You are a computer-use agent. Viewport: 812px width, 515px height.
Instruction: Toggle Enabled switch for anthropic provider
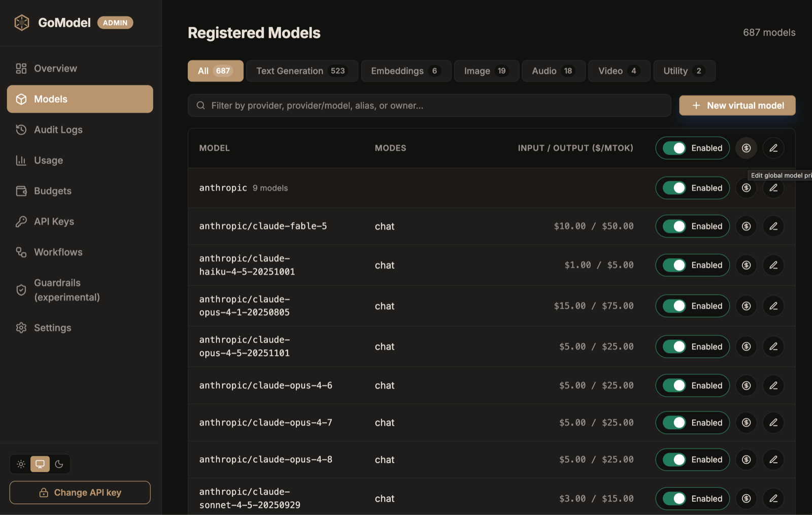692,188
